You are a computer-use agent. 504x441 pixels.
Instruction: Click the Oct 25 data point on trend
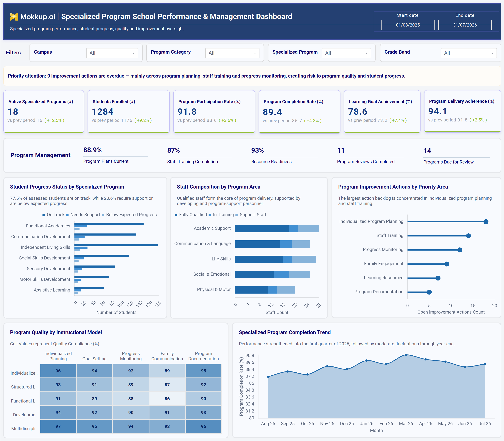coord(307,374)
